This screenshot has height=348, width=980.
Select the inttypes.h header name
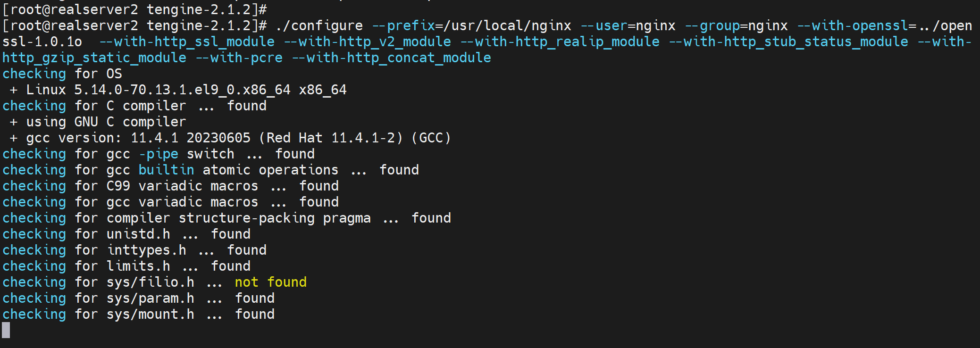tap(146, 250)
